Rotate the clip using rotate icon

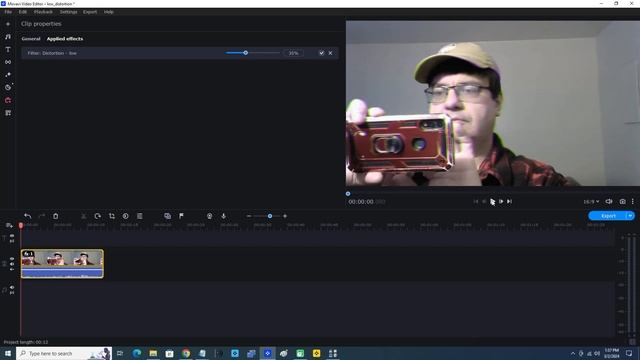coord(98,216)
